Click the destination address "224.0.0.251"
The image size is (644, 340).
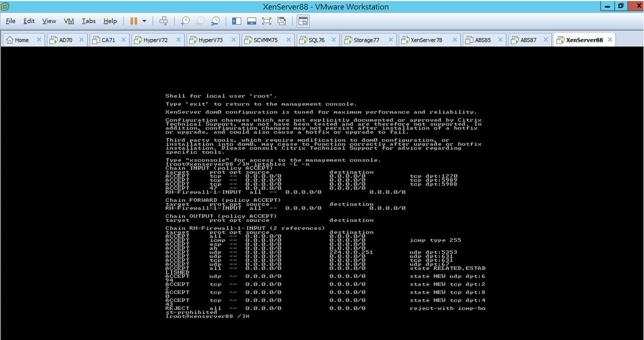tap(351, 252)
